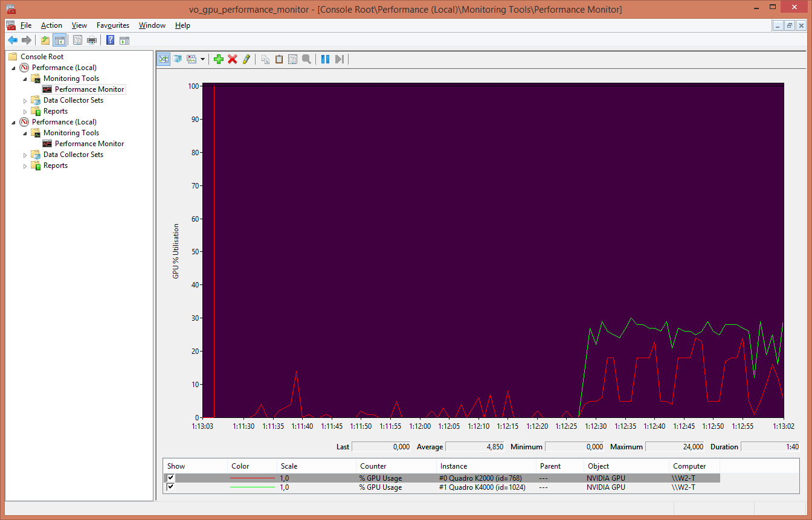The height and width of the screenshot is (520, 812).
Task: Click the Scale column header
Action: [316, 466]
